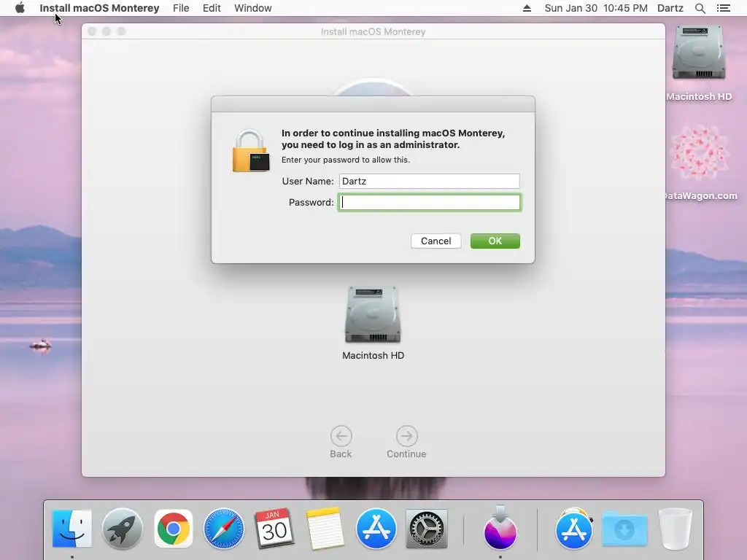Click the 'Enter your password to allow this.' text

[345, 160]
